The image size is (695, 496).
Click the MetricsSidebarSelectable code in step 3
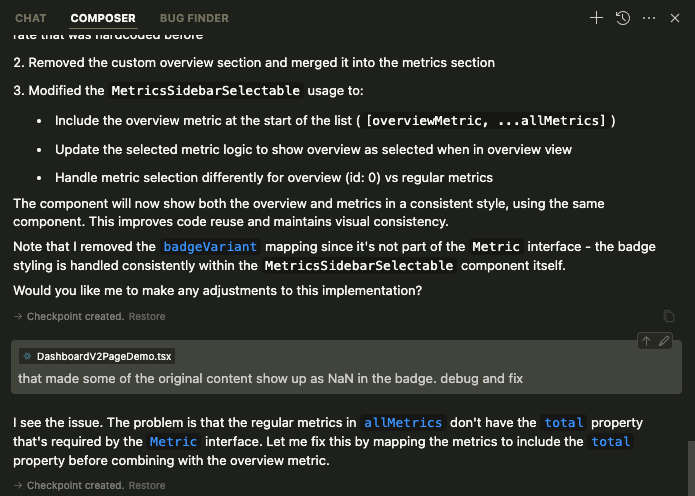click(205, 91)
